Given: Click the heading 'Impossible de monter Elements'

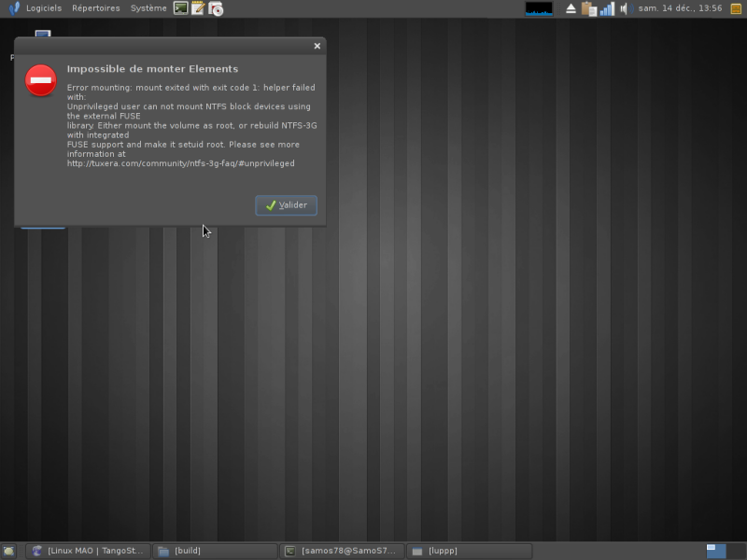Looking at the screenshot, I should click(152, 68).
